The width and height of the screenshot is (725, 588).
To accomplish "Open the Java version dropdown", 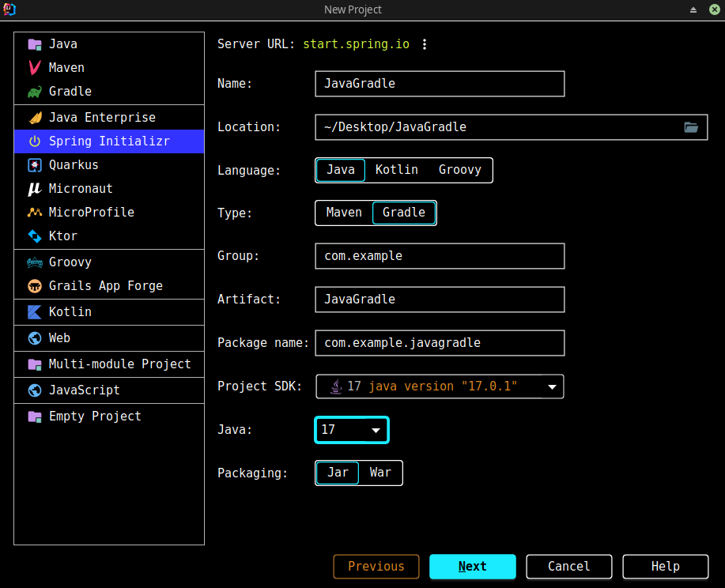I will [x=352, y=430].
